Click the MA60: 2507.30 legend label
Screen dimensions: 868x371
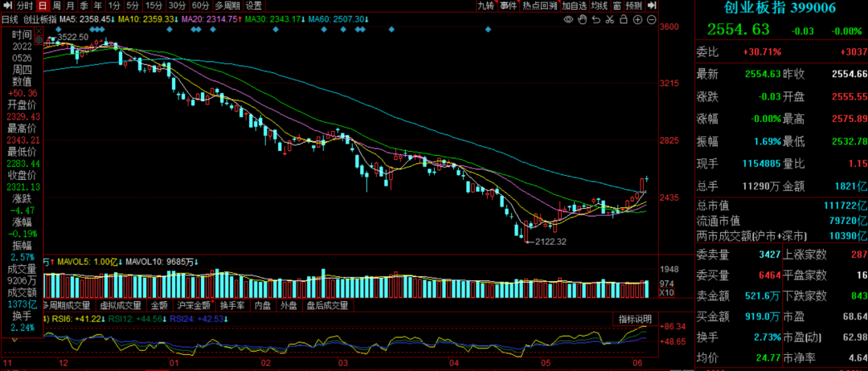pyautogui.click(x=339, y=20)
